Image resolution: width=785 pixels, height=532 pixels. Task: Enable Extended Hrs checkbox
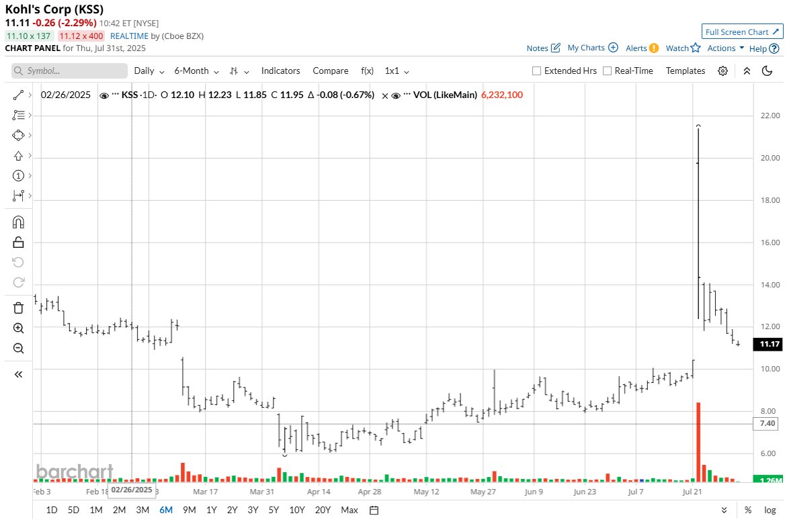[537, 71]
